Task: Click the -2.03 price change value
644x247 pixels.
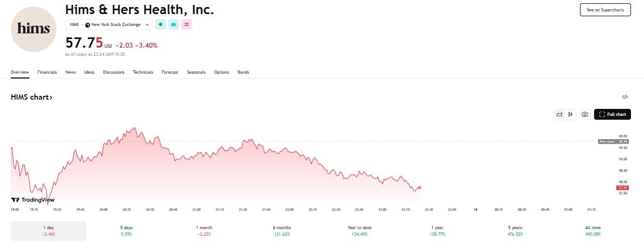Action: pos(124,45)
